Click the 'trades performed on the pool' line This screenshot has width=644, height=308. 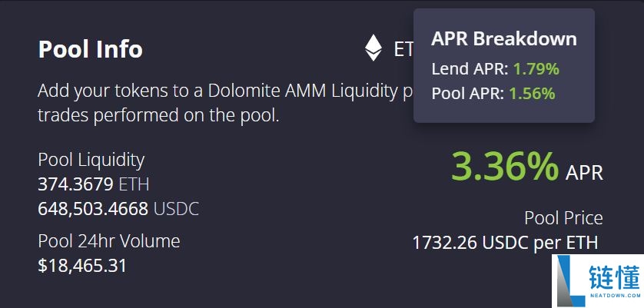(158, 118)
